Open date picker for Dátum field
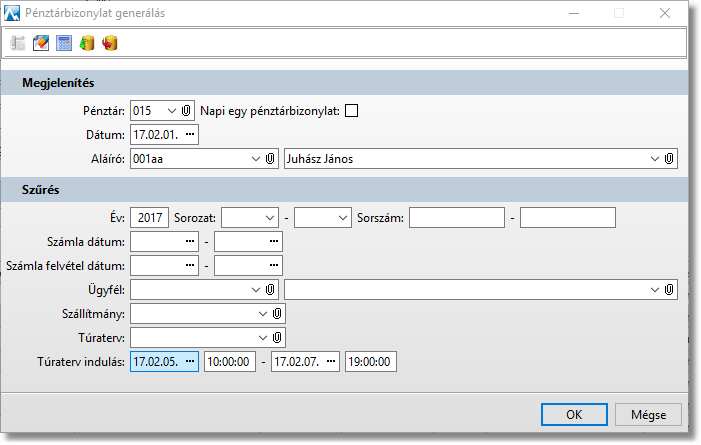The height and width of the screenshot is (445, 701). (191, 134)
